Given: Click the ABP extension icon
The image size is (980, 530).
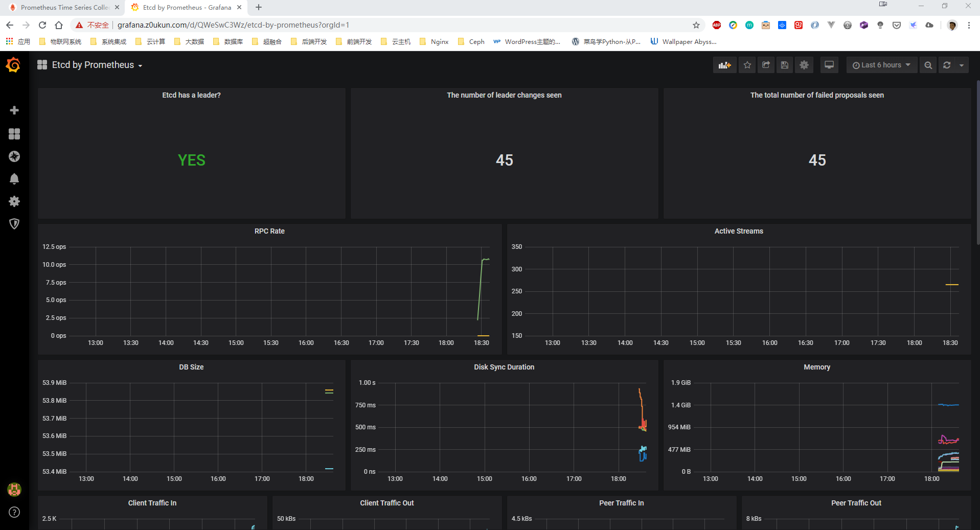Looking at the screenshot, I should (717, 25).
